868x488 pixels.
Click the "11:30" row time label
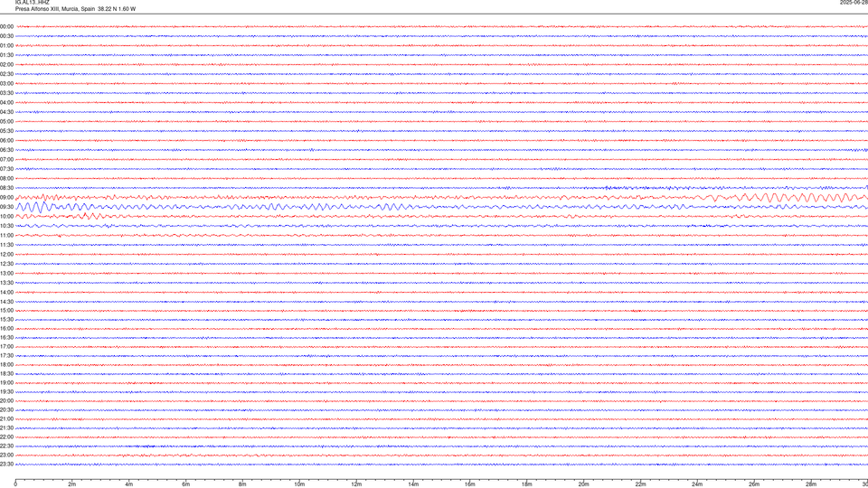[x=6, y=245]
